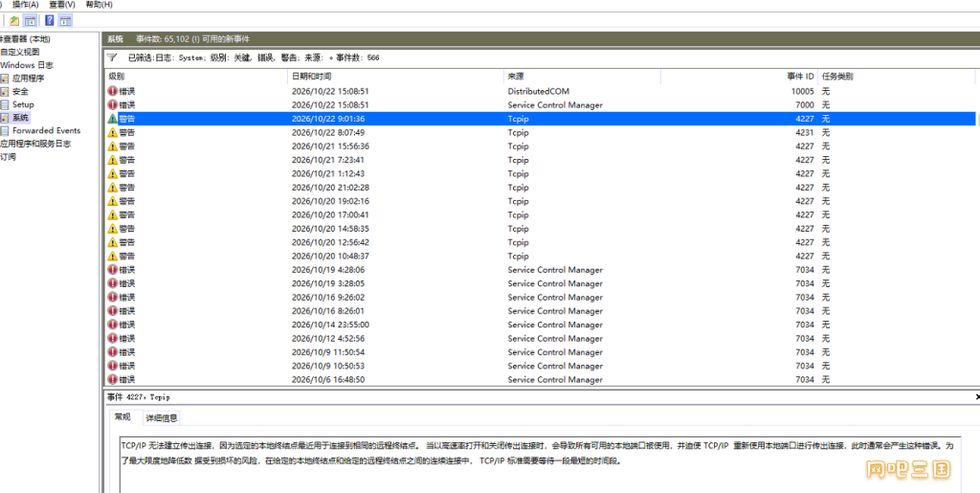Click warning icon of 2026/10/20 14:58:35 event
Image resolution: width=980 pixels, height=493 pixels.
point(113,229)
